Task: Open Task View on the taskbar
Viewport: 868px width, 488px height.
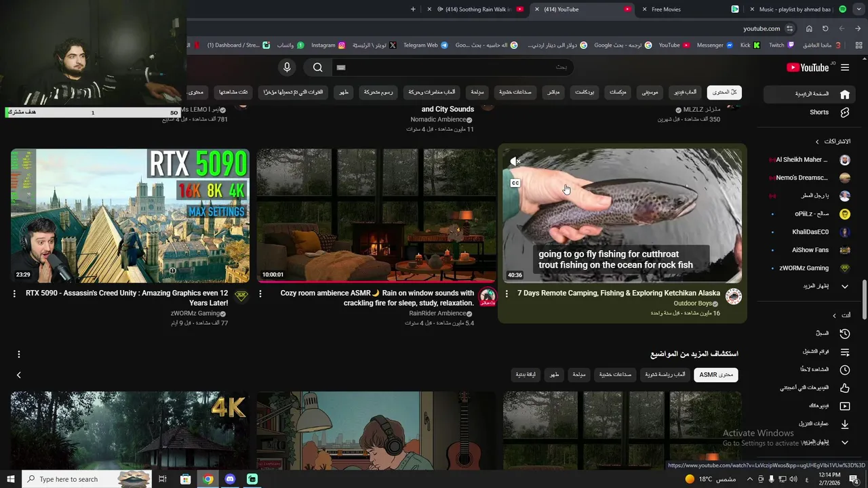Action: pos(163,479)
